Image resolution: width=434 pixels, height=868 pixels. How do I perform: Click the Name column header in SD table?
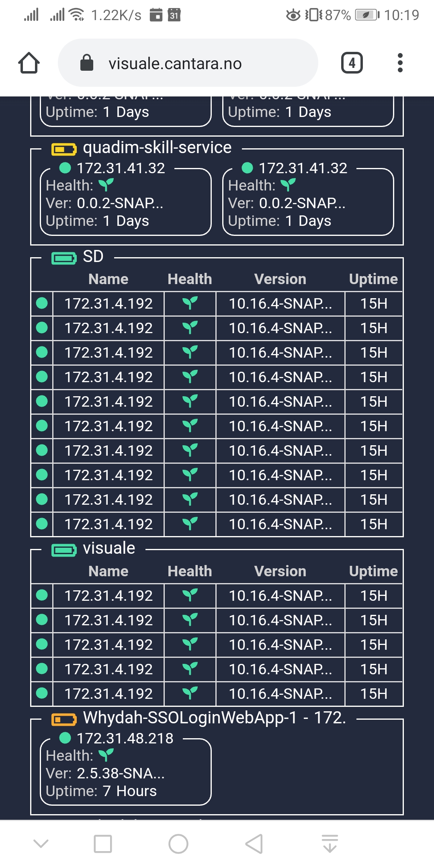(x=108, y=279)
